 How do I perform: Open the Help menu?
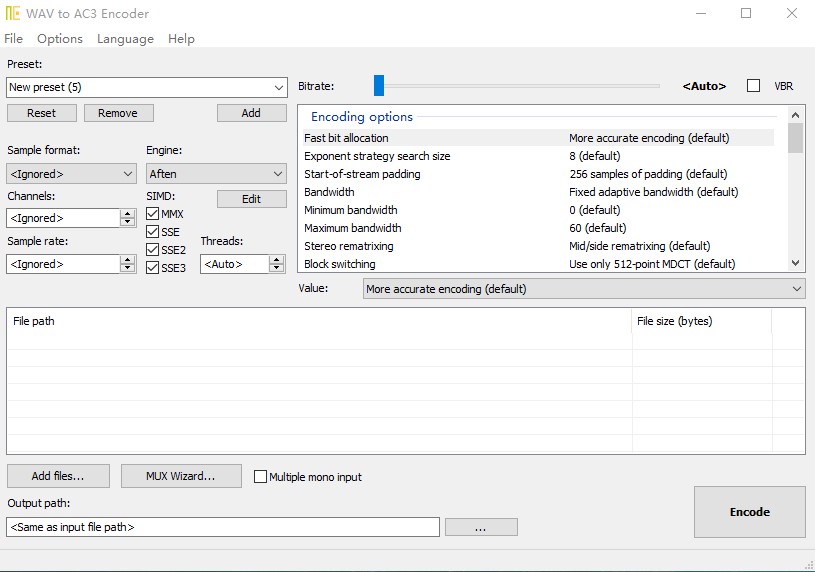tap(181, 38)
